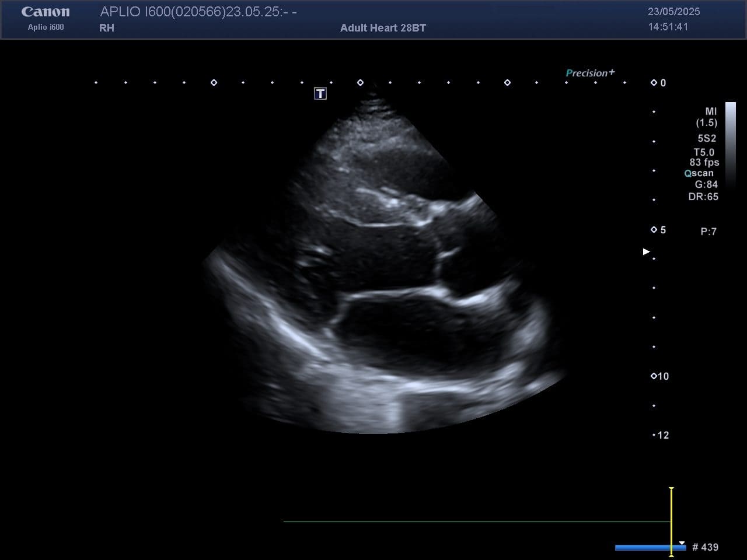The width and height of the screenshot is (747, 560).
Task: Select the G:84 gain value
Action: coord(706,184)
